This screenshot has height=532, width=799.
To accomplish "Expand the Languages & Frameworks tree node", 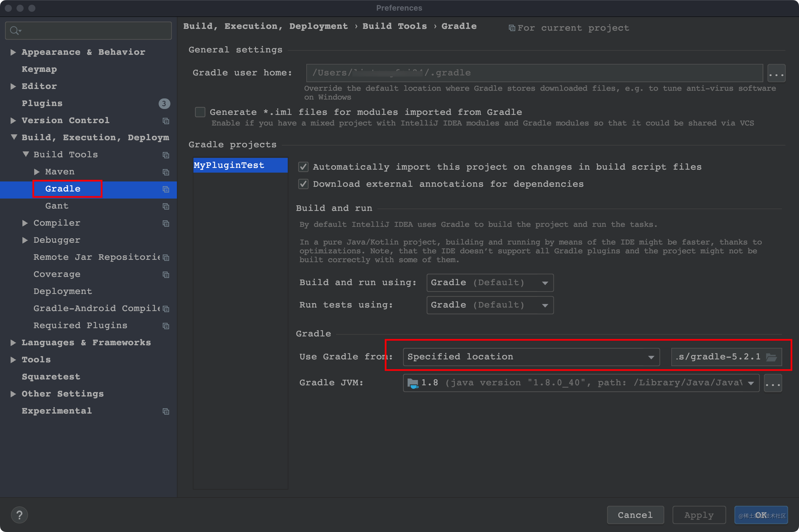I will [14, 343].
